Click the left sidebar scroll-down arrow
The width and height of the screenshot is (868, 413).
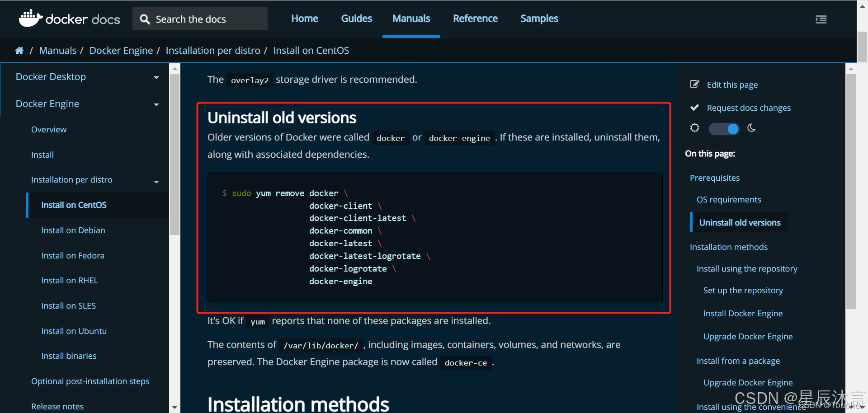(175, 407)
